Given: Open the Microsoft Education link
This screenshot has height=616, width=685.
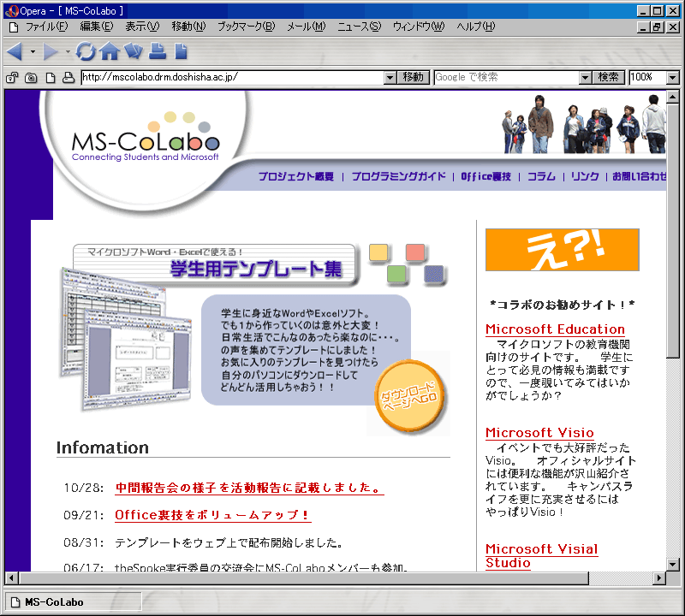Looking at the screenshot, I should tap(555, 329).
